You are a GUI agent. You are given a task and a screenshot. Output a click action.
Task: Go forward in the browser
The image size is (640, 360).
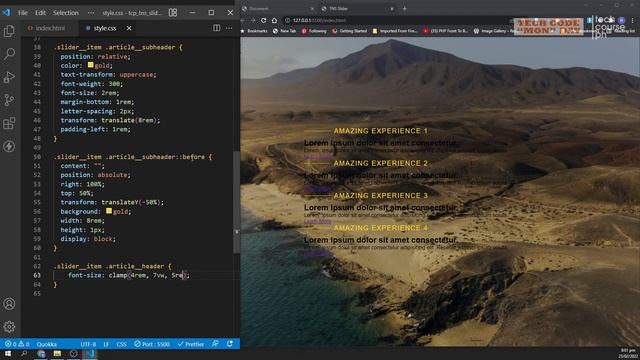(253, 20)
